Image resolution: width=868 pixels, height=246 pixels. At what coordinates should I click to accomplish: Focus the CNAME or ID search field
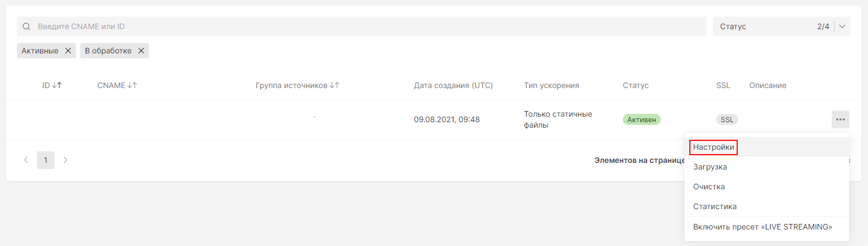362,26
